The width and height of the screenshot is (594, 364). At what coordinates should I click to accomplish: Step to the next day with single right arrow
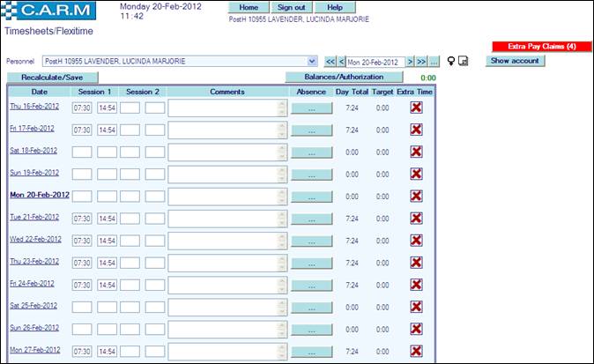tap(410, 62)
